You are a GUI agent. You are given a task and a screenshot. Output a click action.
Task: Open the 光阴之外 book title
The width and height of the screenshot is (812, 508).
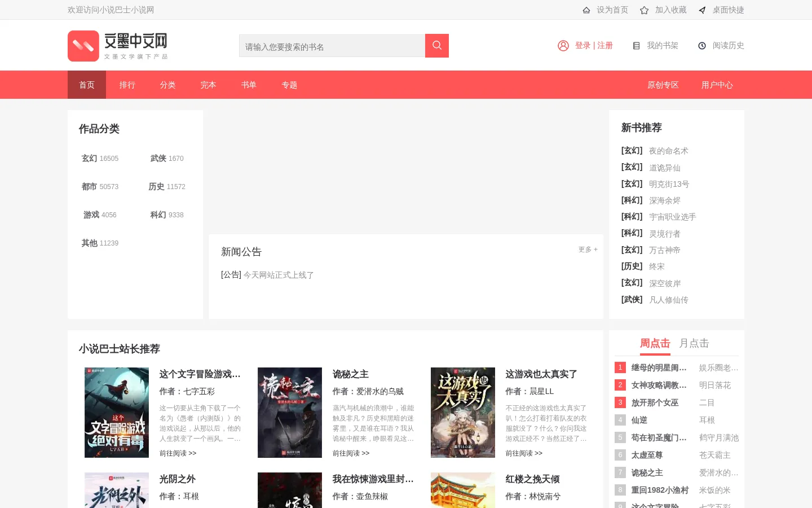point(177,479)
